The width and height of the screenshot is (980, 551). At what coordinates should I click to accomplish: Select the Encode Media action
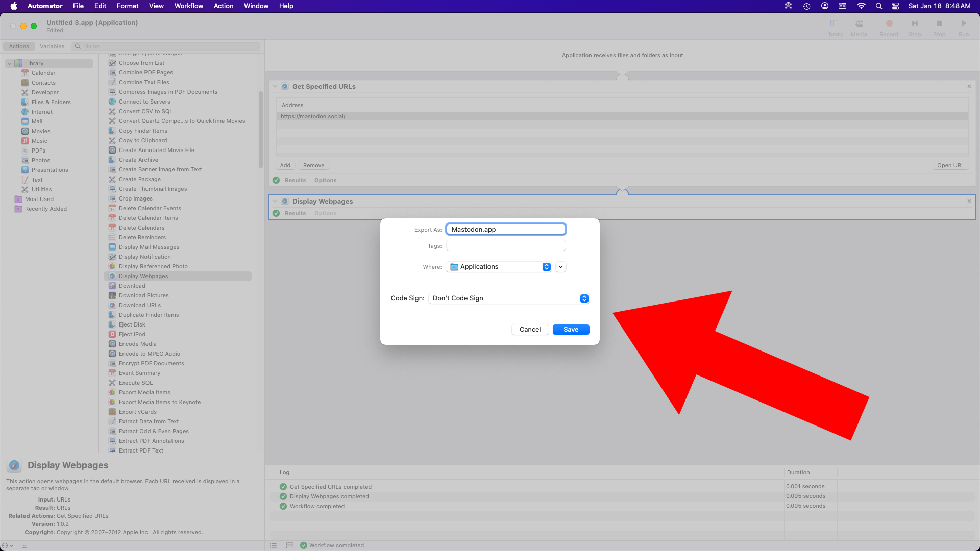pyautogui.click(x=138, y=344)
